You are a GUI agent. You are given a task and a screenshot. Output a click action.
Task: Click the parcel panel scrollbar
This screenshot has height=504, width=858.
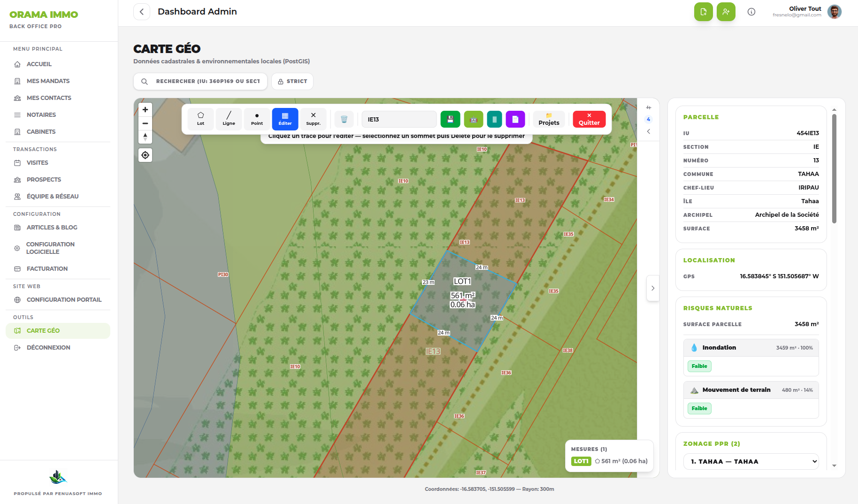click(x=834, y=169)
